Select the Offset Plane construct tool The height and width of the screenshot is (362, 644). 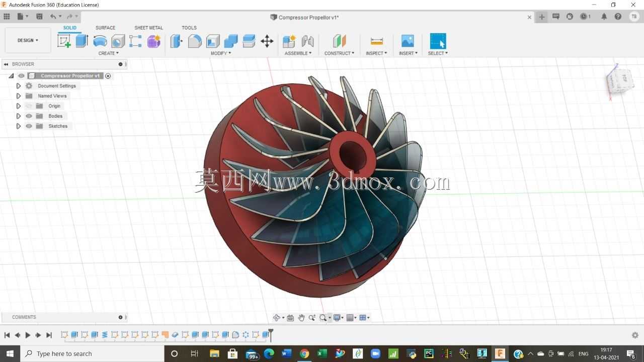tap(340, 41)
